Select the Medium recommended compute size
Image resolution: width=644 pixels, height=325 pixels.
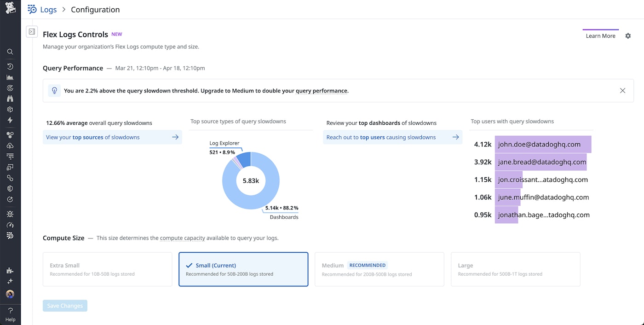pyautogui.click(x=379, y=269)
